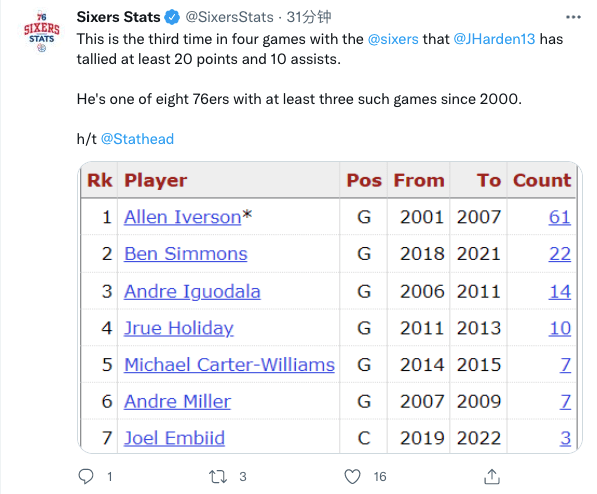Open the share tweet icon
This screenshot has width=597, height=494.
[492, 476]
